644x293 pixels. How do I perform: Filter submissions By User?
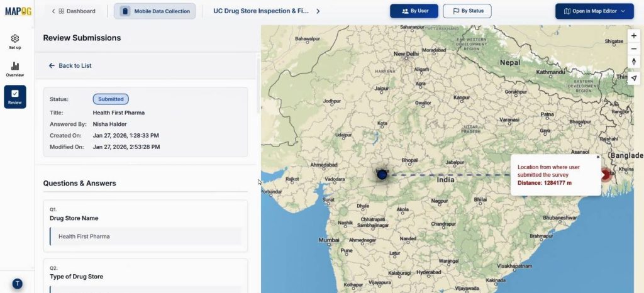pos(414,11)
